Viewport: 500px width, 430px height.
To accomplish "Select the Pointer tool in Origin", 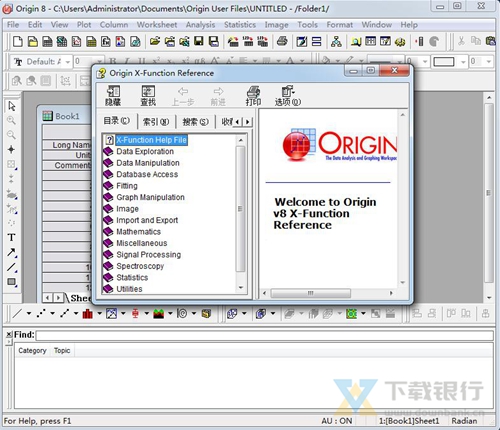I will click(12, 106).
